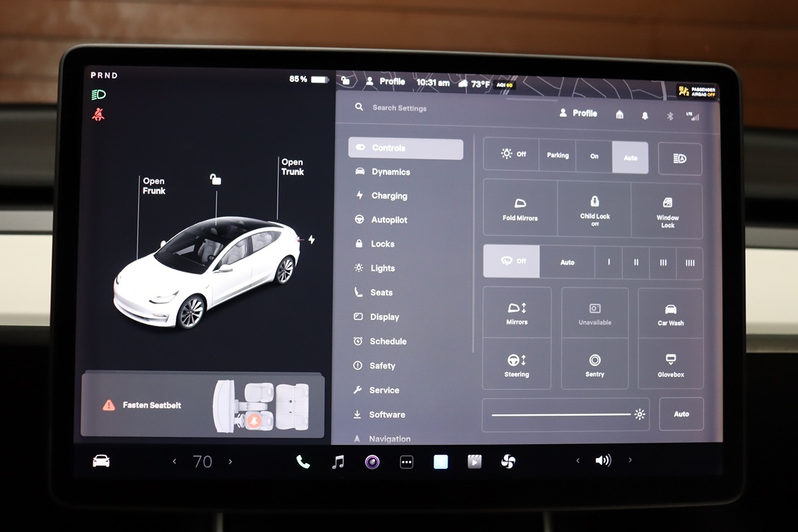Open climate fan controls
The height and width of the screenshot is (532, 798).
pyautogui.click(x=509, y=462)
